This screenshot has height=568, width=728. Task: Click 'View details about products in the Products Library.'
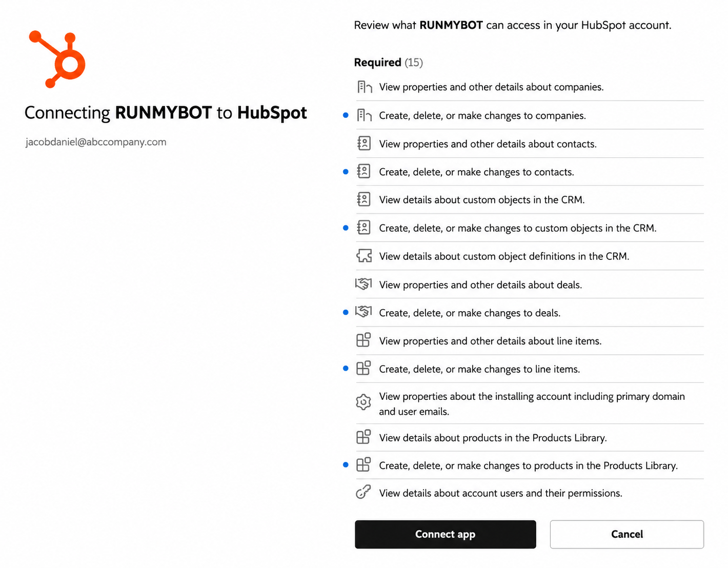coord(493,438)
